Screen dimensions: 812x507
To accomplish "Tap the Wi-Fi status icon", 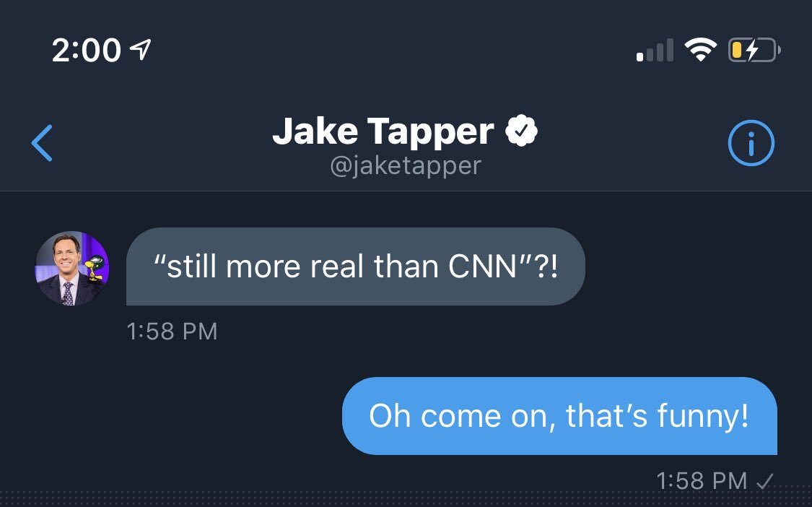I will click(x=700, y=51).
